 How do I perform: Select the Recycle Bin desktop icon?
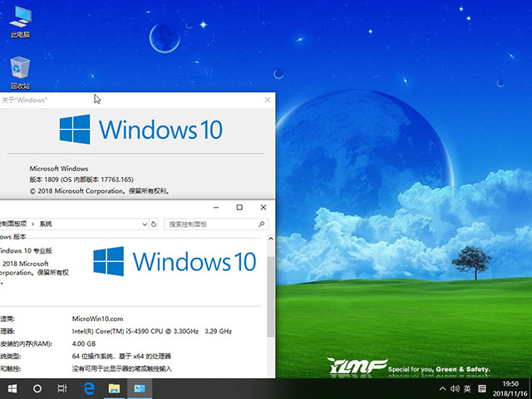[x=20, y=73]
